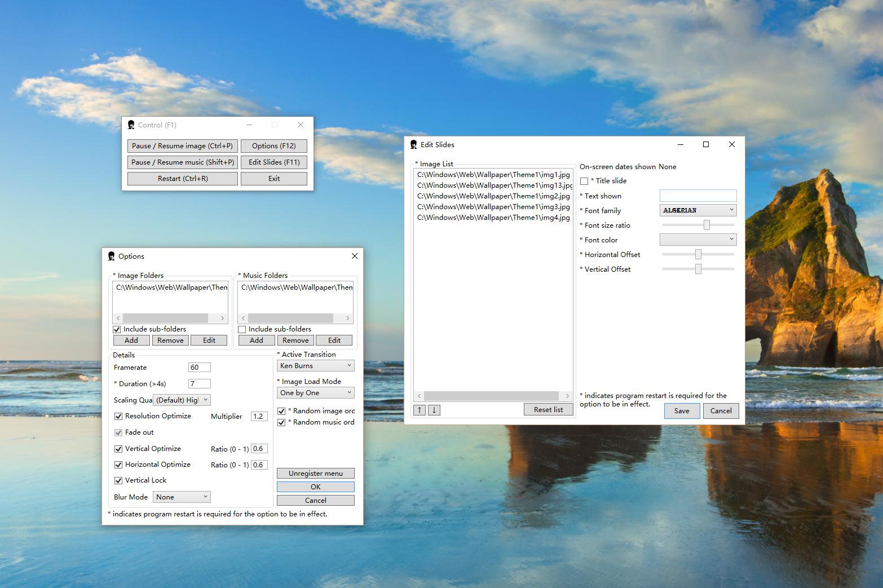
Task: Click Pause / Resume music (Shift+P)
Action: pos(183,162)
